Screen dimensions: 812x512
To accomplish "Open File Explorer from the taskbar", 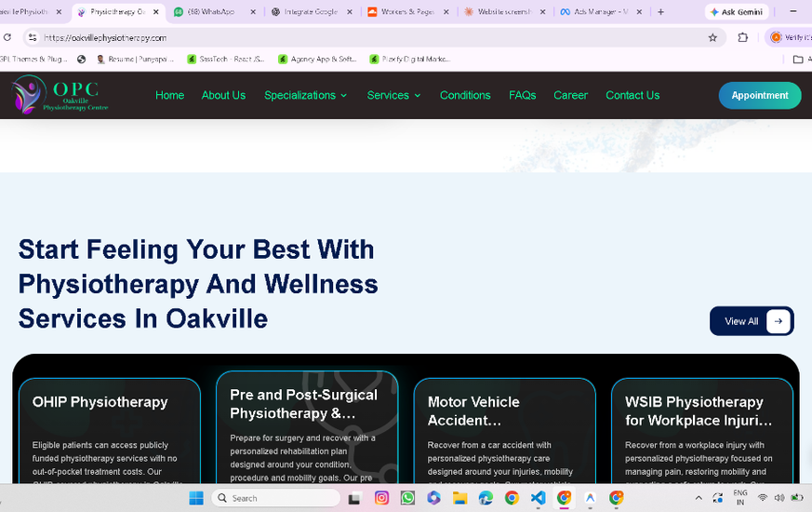I will [459, 498].
